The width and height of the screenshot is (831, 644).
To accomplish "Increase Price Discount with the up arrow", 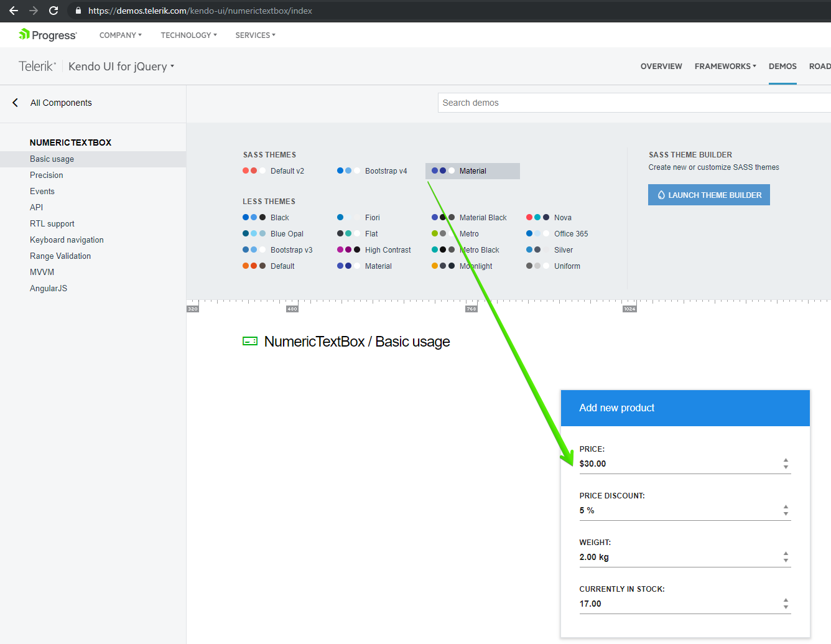I will (x=786, y=507).
